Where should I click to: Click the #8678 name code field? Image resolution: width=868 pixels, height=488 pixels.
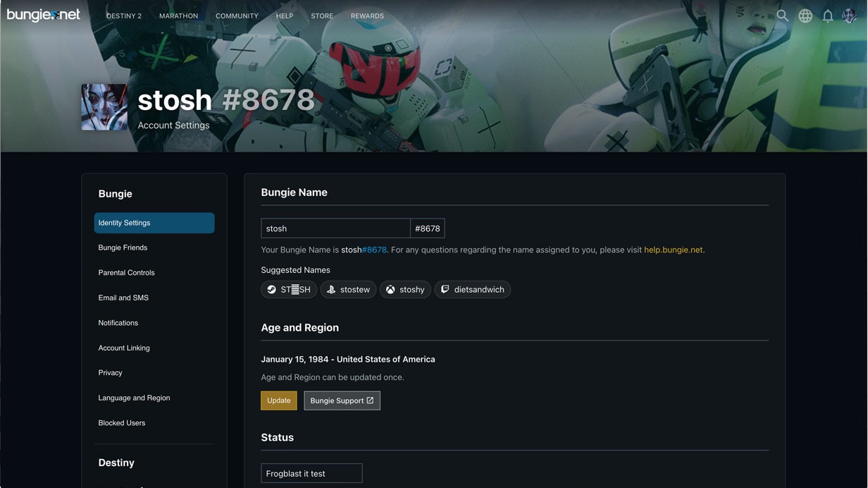pos(428,228)
